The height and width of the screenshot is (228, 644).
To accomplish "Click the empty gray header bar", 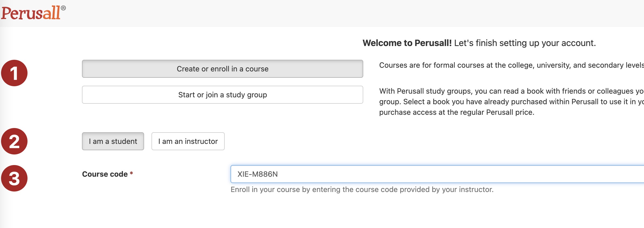I will [x=344, y=13].
